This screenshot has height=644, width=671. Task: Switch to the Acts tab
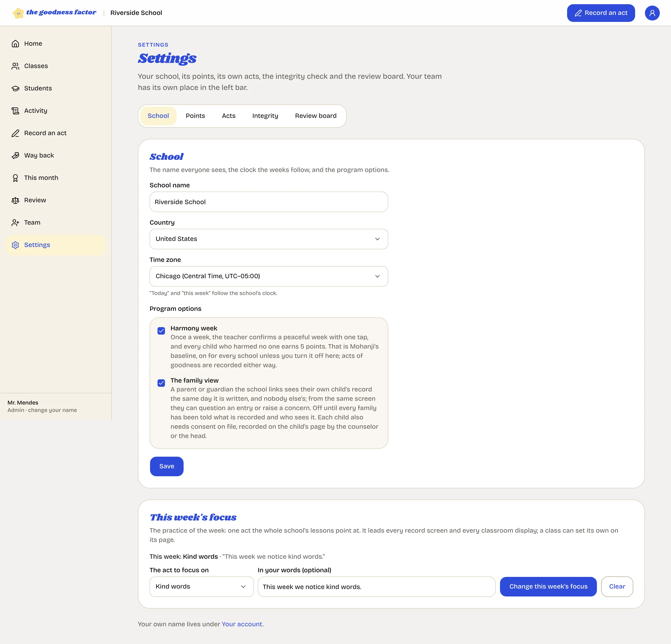tap(229, 116)
